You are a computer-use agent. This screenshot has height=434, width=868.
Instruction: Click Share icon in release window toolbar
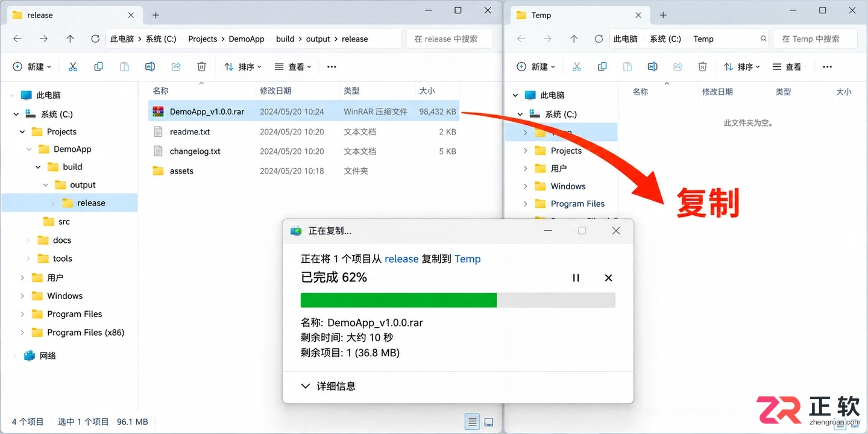[176, 67]
